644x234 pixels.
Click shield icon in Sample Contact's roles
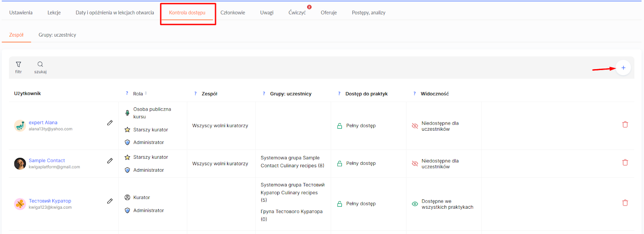point(127,170)
